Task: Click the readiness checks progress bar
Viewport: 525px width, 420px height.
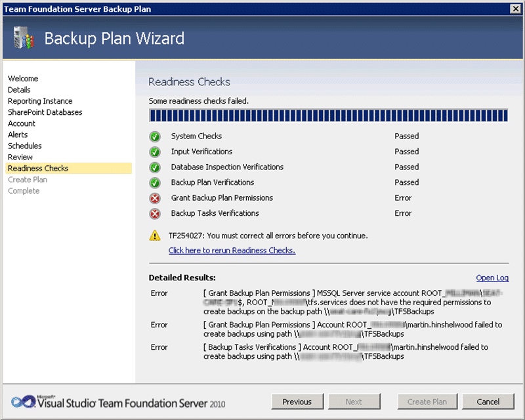Action: tap(329, 116)
